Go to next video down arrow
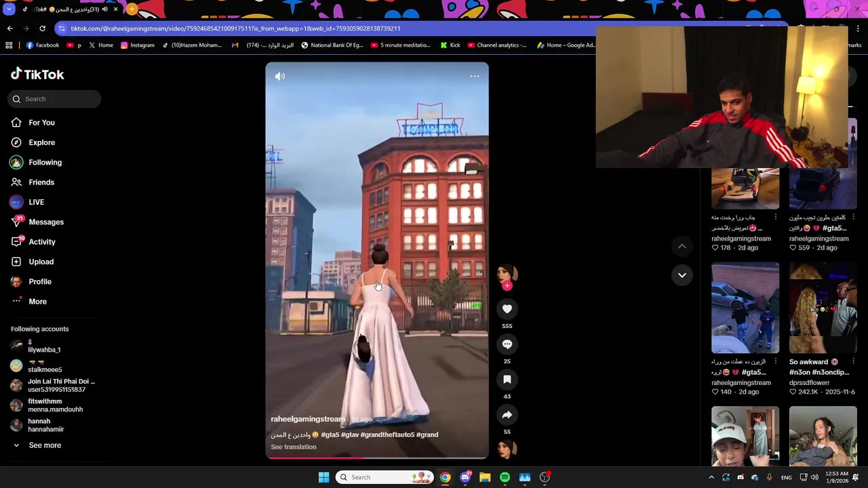Image resolution: width=868 pixels, height=488 pixels. 682,275
